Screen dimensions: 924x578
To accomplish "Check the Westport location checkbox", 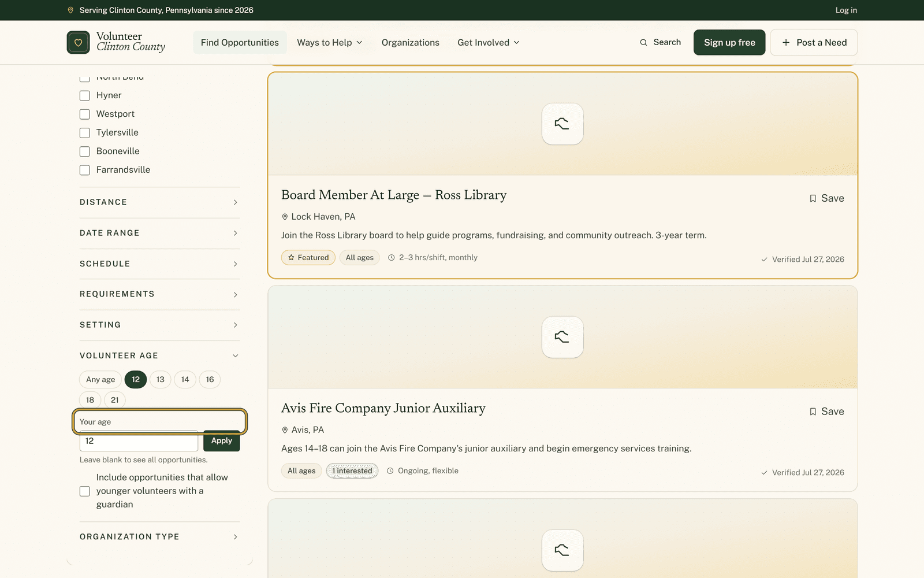I will tap(85, 114).
